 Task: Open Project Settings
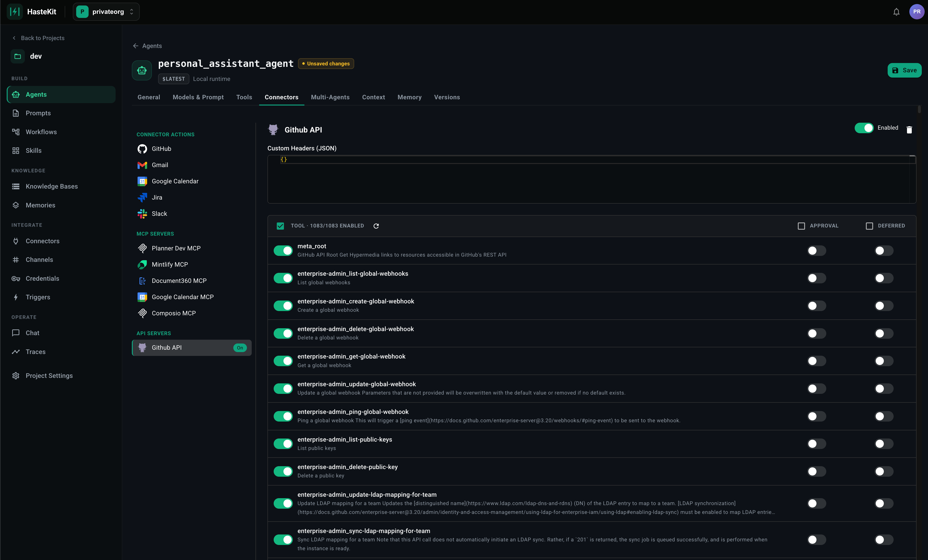click(x=61, y=375)
